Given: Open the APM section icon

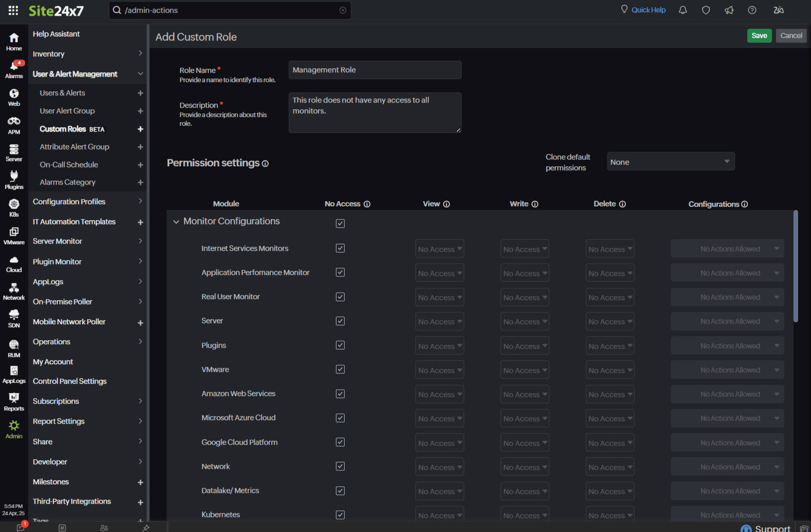Looking at the screenshot, I should click(14, 125).
